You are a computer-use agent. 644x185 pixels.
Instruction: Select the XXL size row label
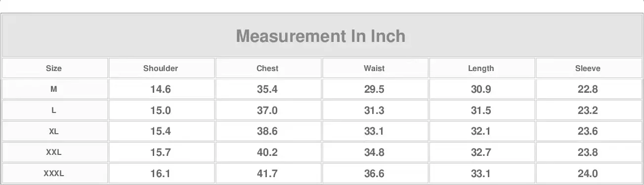point(54,152)
